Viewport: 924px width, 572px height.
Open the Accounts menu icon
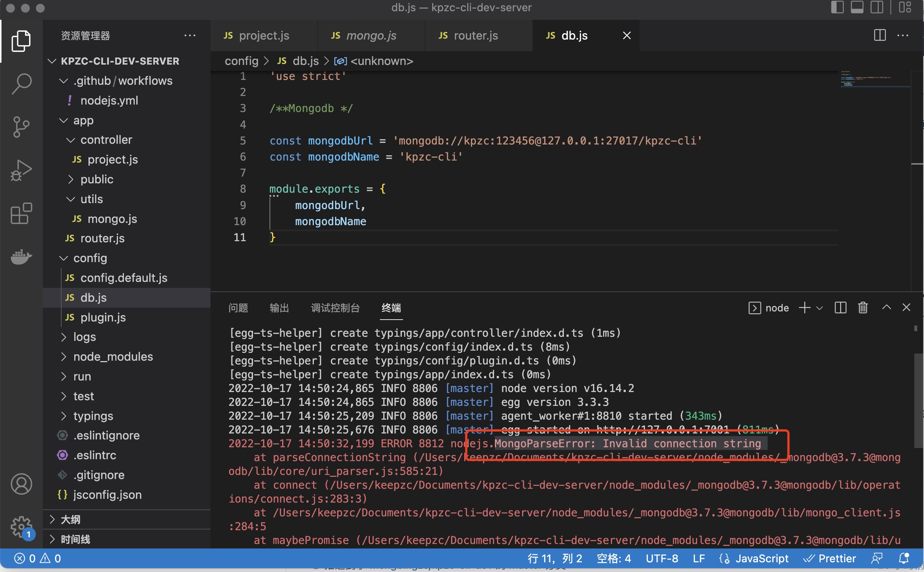21,484
